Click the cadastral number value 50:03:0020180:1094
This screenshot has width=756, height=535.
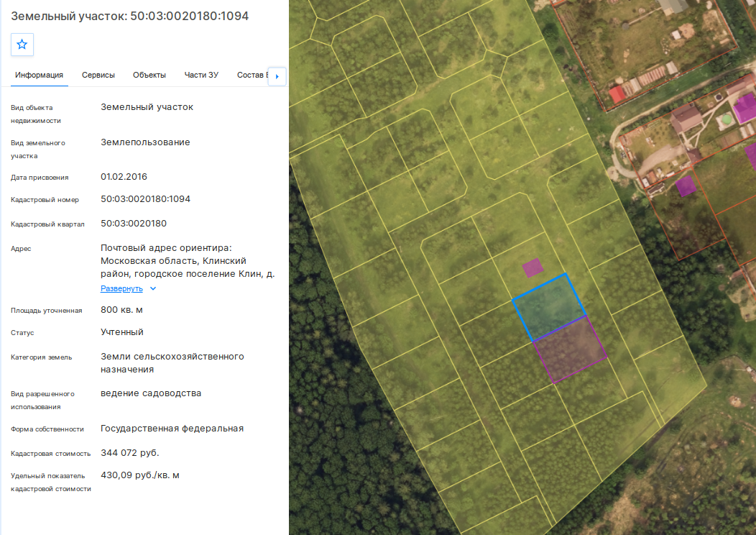pyautogui.click(x=146, y=198)
